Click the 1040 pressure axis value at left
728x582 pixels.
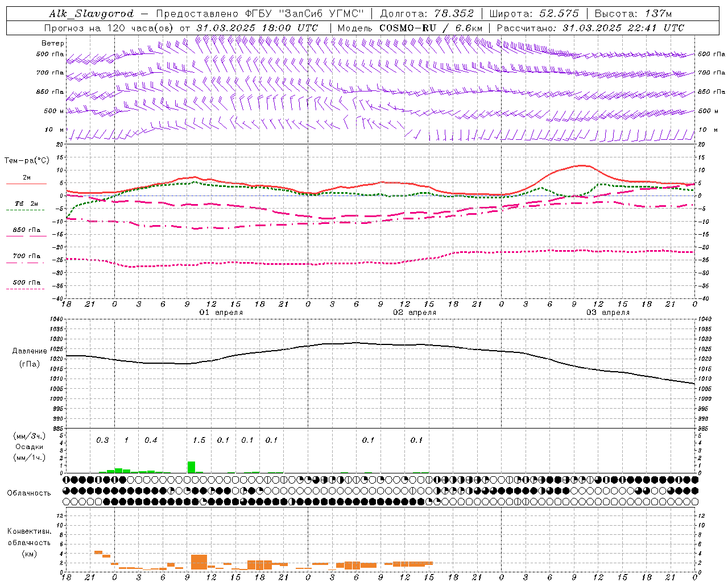coord(56,319)
